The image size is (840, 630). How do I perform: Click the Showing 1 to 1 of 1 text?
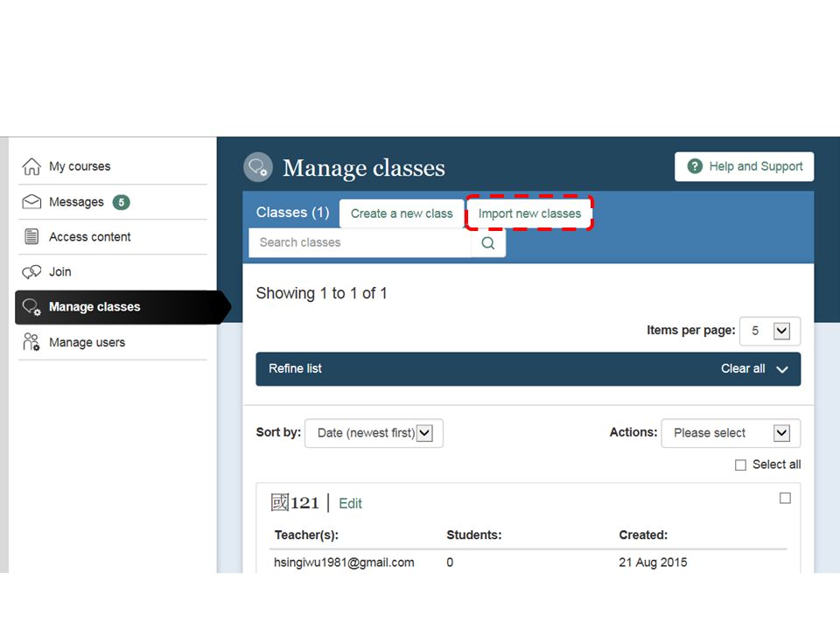321,294
